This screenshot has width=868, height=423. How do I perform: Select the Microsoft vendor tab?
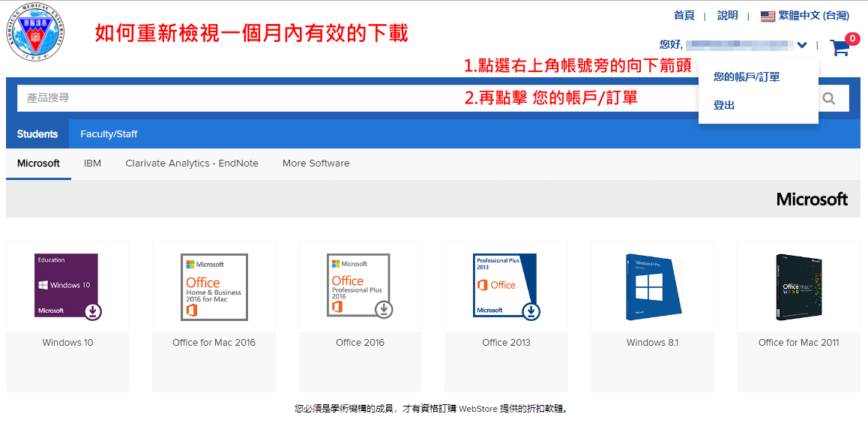tap(38, 163)
